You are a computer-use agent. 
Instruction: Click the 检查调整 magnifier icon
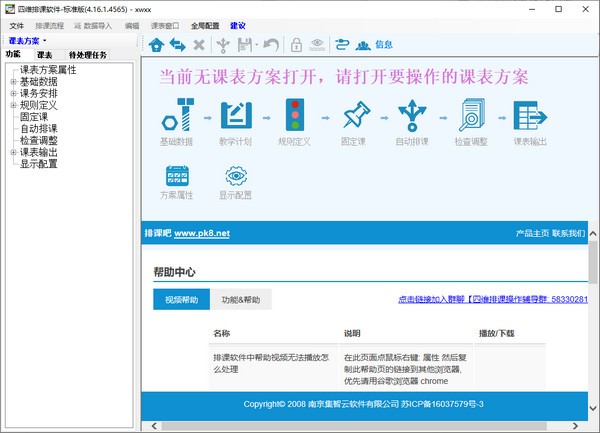click(471, 116)
